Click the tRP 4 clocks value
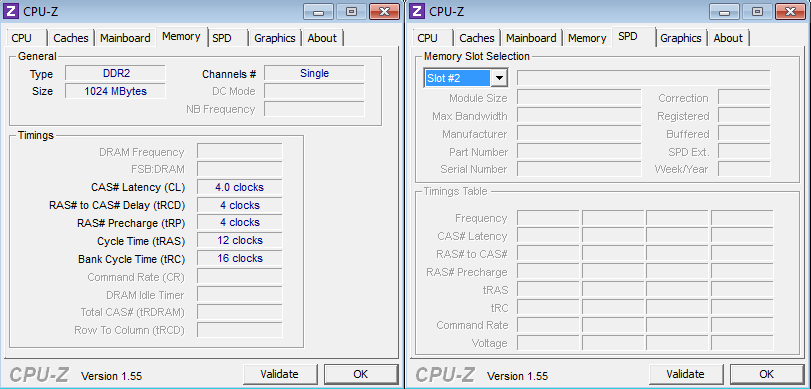Image resolution: width=811 pixels, height=389 pixels. click(239, 222)
